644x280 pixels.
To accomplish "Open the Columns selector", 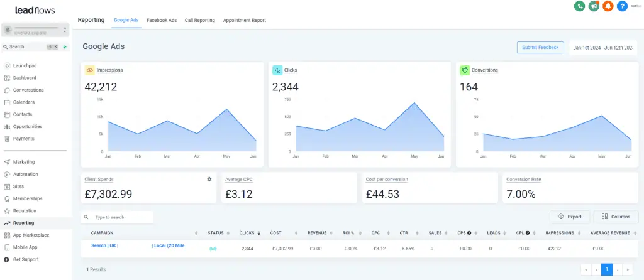I will pos(616,217).
